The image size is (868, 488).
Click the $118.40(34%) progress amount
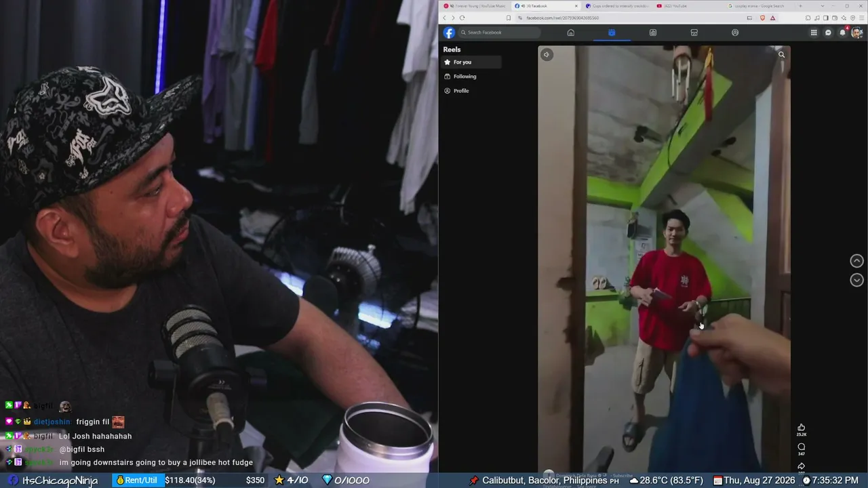click(x=191, y=481)
